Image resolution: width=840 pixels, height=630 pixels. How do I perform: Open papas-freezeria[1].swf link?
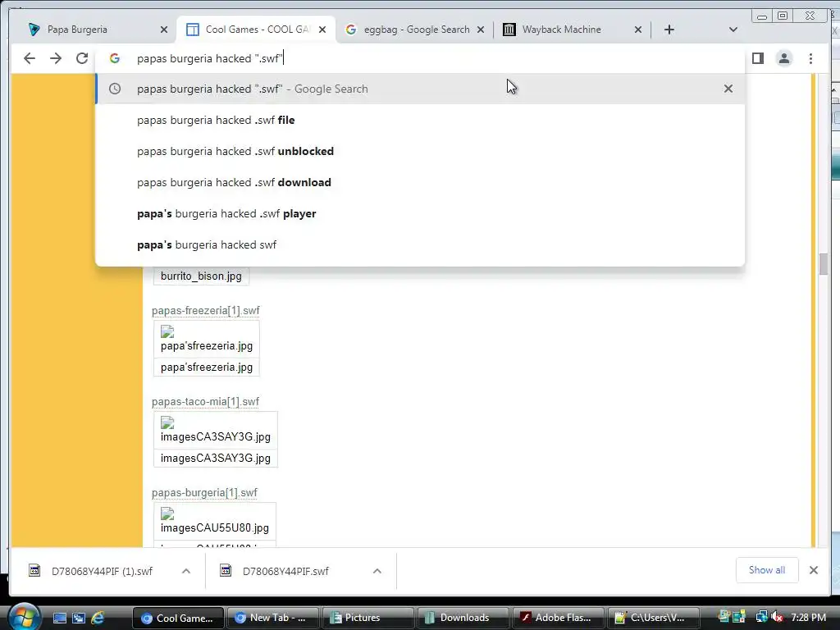pyautogui.click(x=206, y=311)
